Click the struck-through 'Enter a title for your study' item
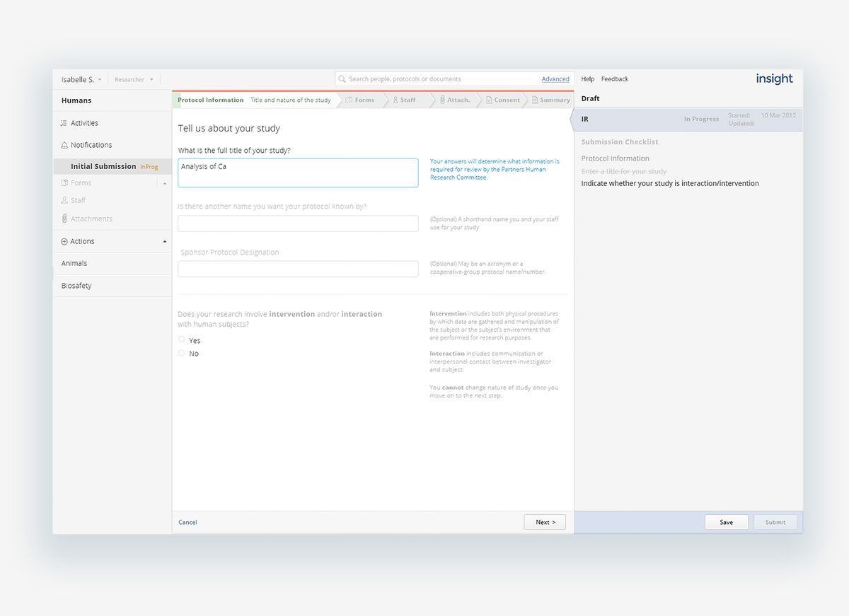The height and width of the screenshot is (616, 849). click(x=624, y=171)
